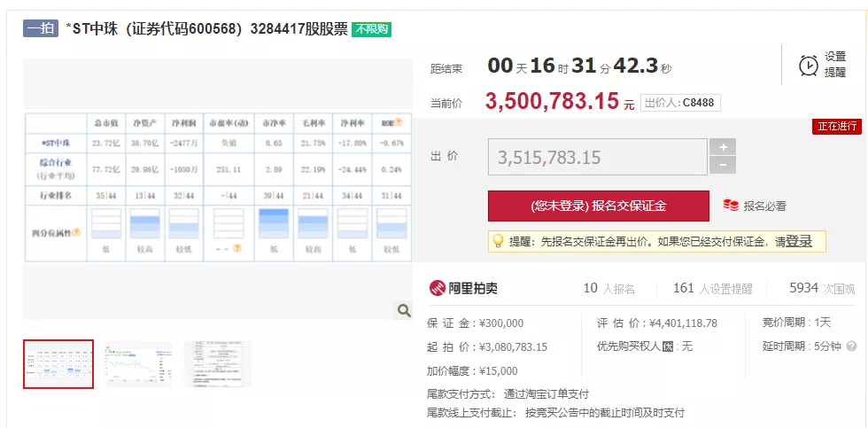This screenshot has height=428, width=868.
Task: Click the main financial table image
Action: pyautogui.click(x=218, y=188)
